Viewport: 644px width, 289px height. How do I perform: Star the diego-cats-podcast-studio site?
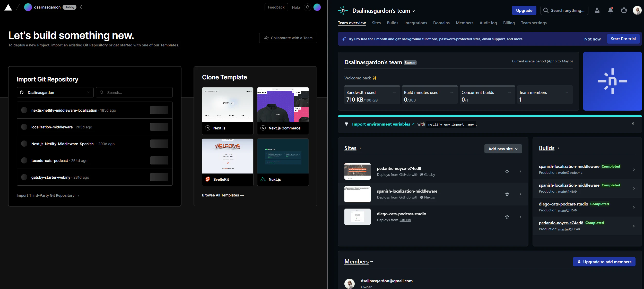[507, 217]
